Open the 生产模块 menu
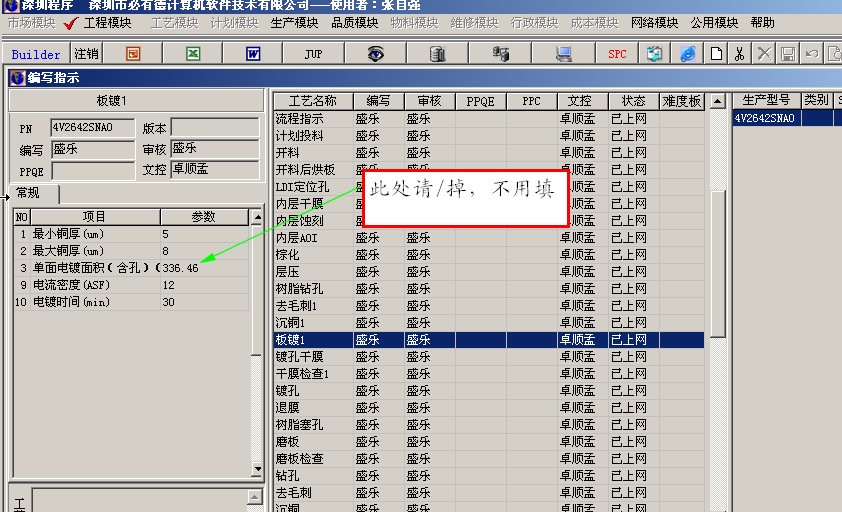Image resolution: width=842 pixels, height=512 pixels. 294,23
